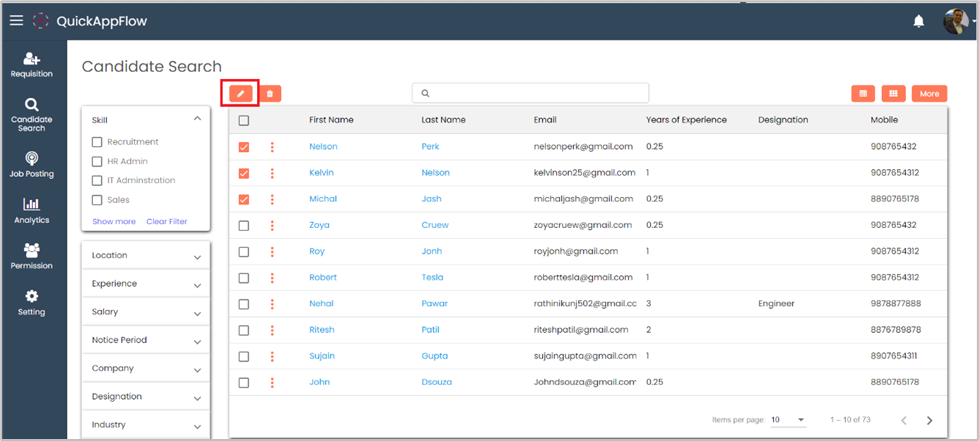
Task: Click the trash delete icon button
Action: click(270, 93)
